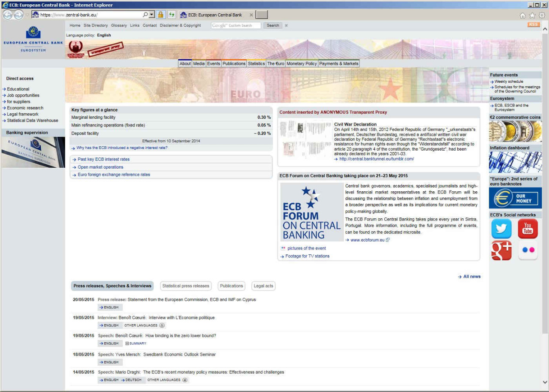The image size is (549, 392).
Task: Open the Flickr social network icon
Action: coord(528,250)
